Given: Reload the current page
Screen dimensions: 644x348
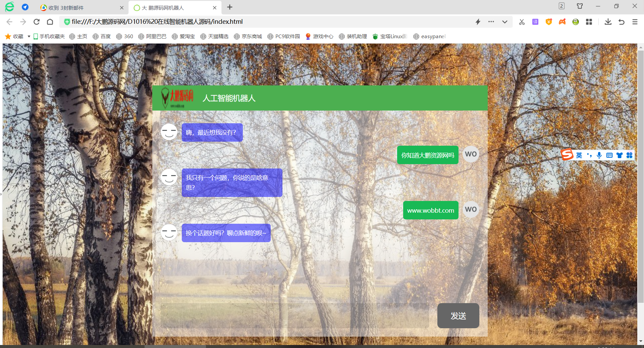Looking at the screenshot, I should point(37,22).
